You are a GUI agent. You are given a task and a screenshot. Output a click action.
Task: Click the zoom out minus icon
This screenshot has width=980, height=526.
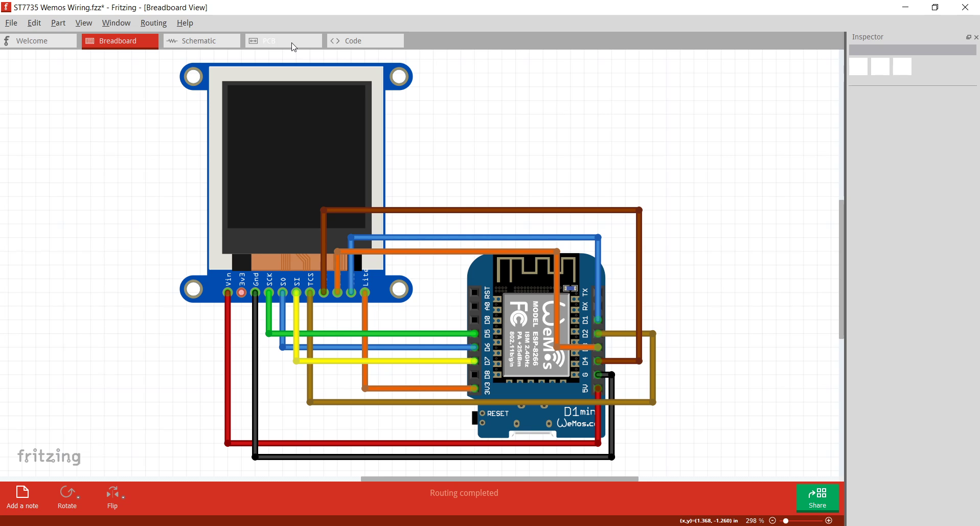(772, 520)
